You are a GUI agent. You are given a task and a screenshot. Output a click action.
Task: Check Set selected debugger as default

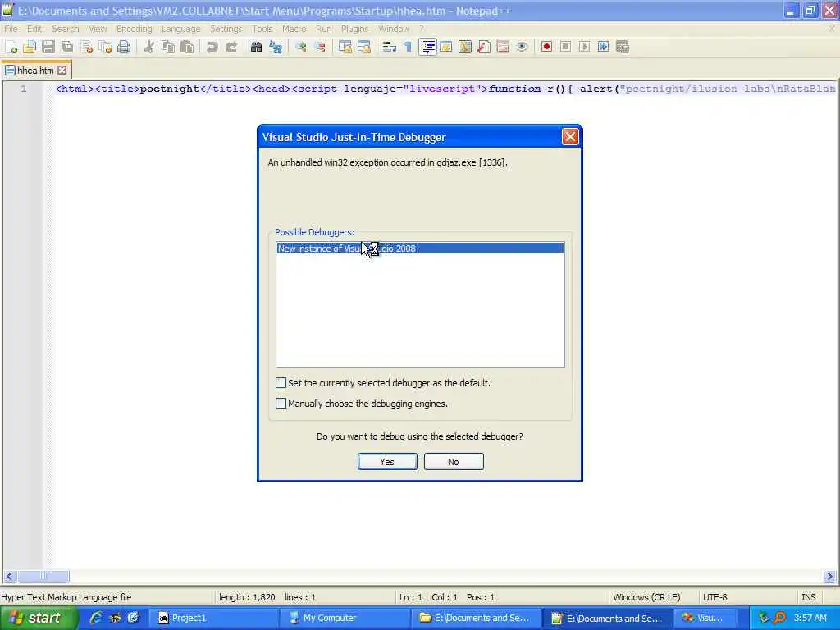pyautogui.click(x=281, y=382)
